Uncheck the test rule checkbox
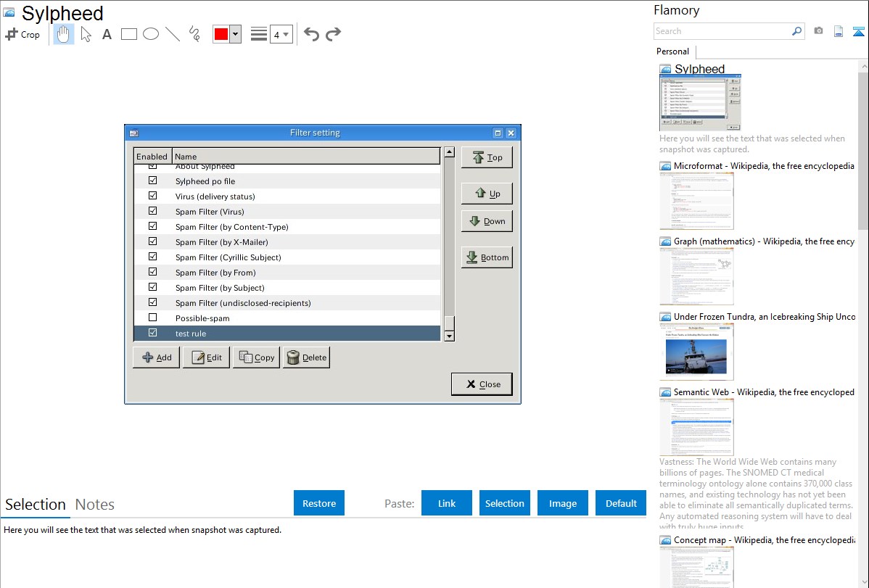Image resolution: width=869 pixels, height=588 pixels. click(x=152, y=333)
